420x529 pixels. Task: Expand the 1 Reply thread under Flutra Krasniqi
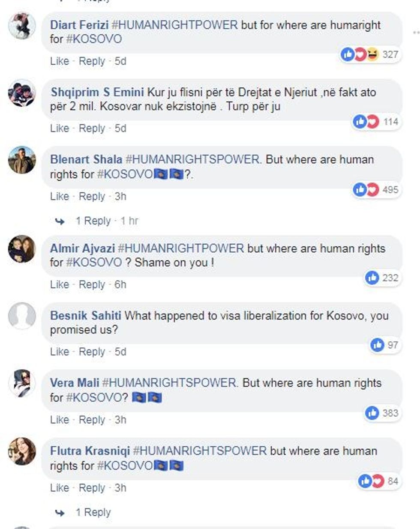point(93,512)
